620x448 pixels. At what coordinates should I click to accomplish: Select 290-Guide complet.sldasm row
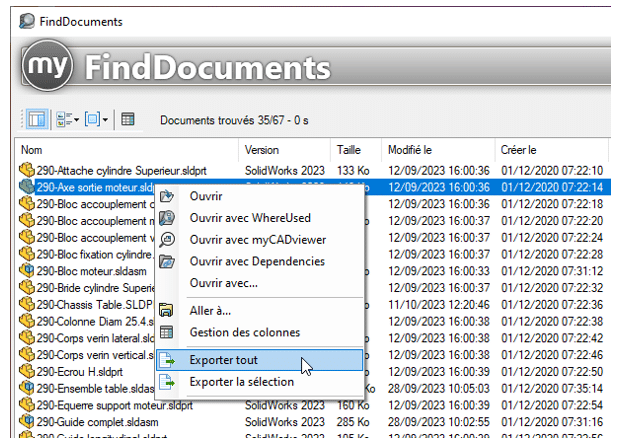click(314, 422)
